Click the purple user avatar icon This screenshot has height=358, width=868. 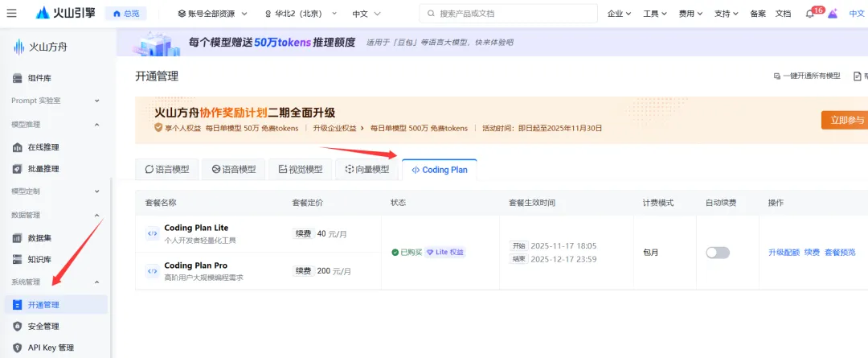tap(832, 14)
